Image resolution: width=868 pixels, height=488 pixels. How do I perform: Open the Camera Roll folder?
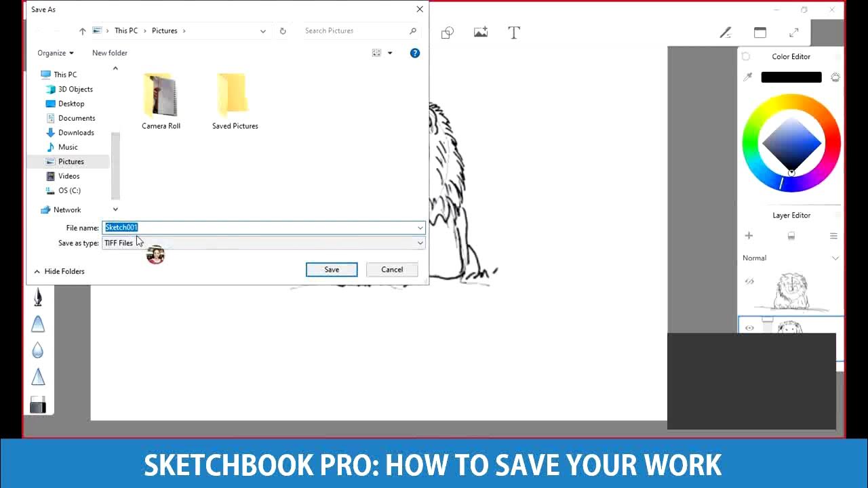(x=161, y=102)
